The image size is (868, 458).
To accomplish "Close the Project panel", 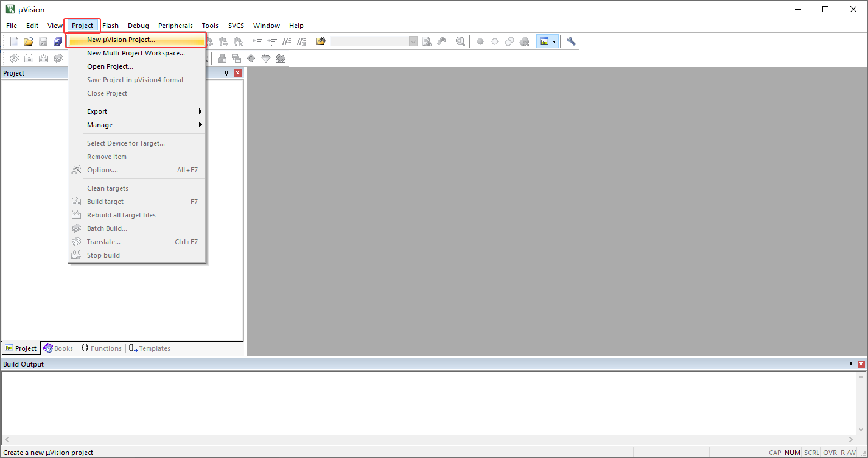I will point(238,73).
